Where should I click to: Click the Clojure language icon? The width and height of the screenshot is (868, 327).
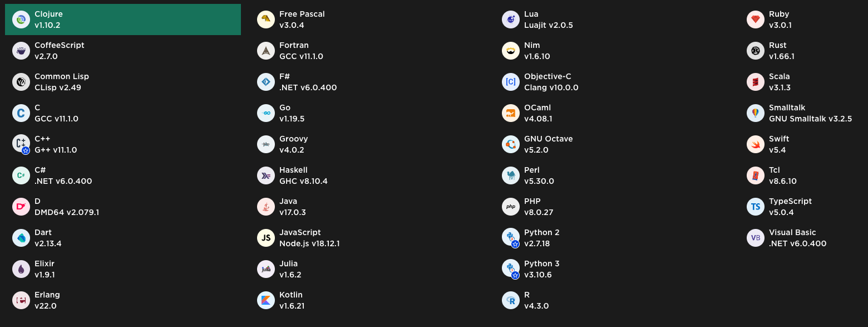[21, 19]
